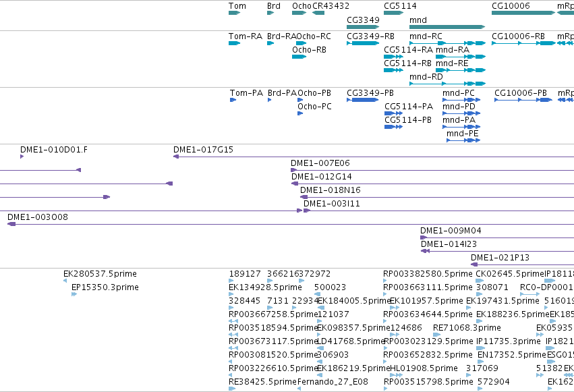
Task: Click the mnd-PD protein label
Action: point(459,107)
